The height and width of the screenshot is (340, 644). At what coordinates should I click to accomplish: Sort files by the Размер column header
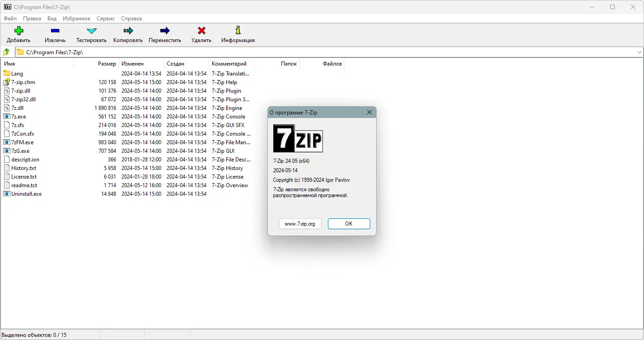point(96,64)
